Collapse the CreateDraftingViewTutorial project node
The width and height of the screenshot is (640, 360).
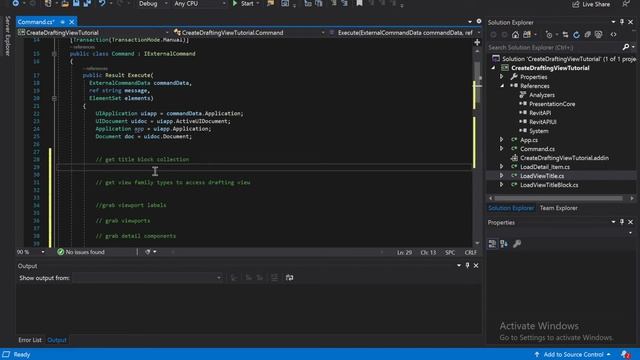coord(493,68)
